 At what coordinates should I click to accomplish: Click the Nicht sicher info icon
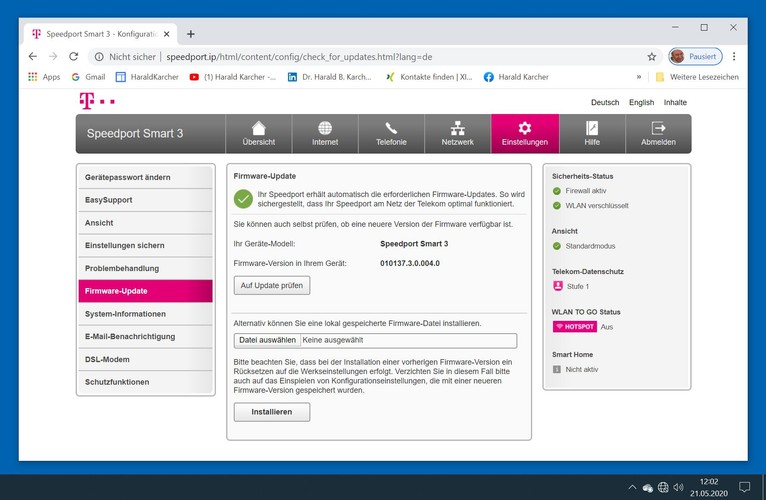99,57
